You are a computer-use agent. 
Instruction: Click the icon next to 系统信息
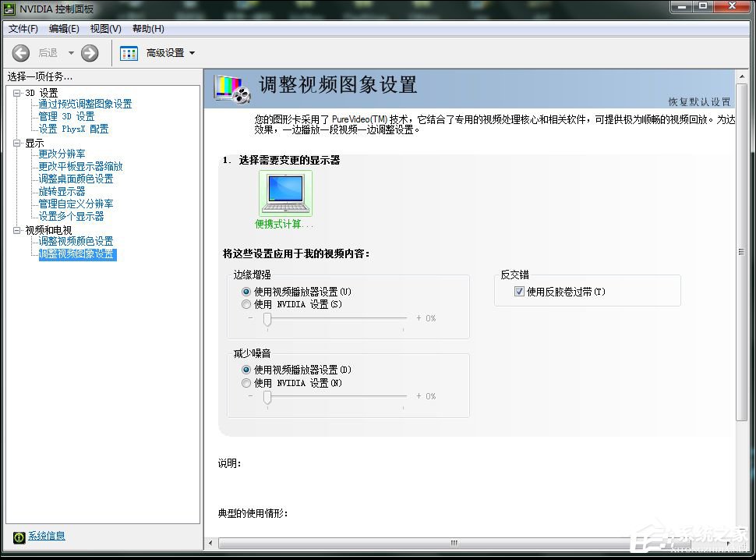click(x=17, y=536)
